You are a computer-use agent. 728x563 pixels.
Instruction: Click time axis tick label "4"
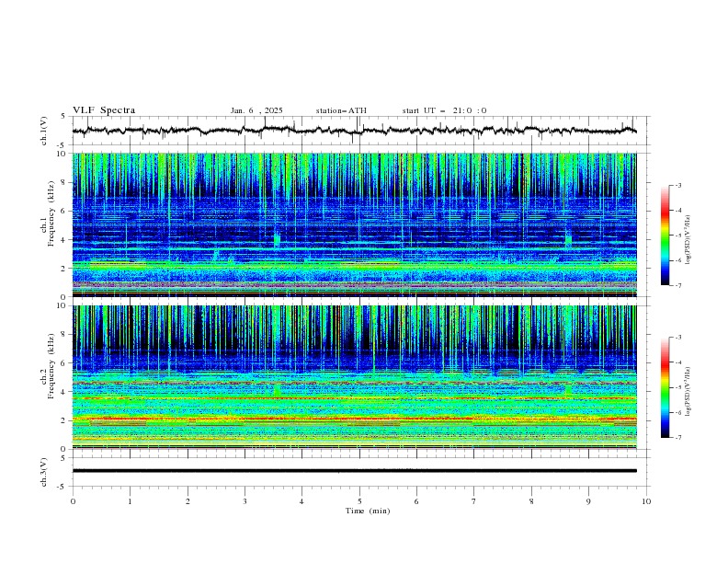[301, 501]
